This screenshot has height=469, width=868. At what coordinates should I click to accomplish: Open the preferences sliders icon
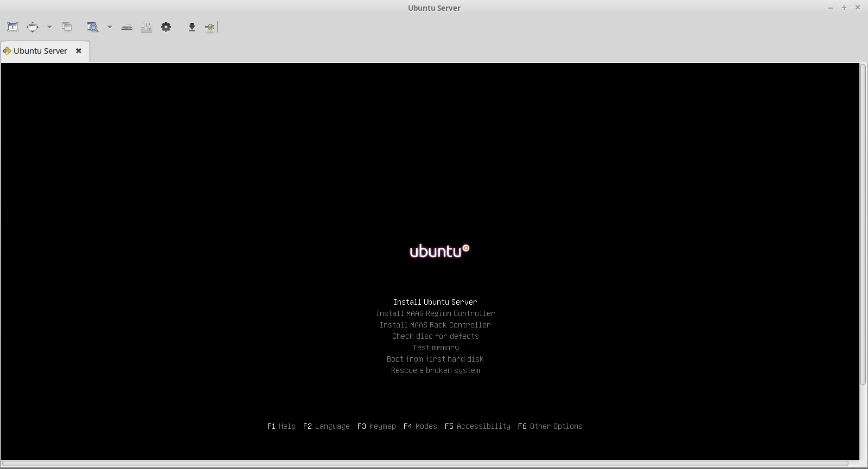point(146,27)
